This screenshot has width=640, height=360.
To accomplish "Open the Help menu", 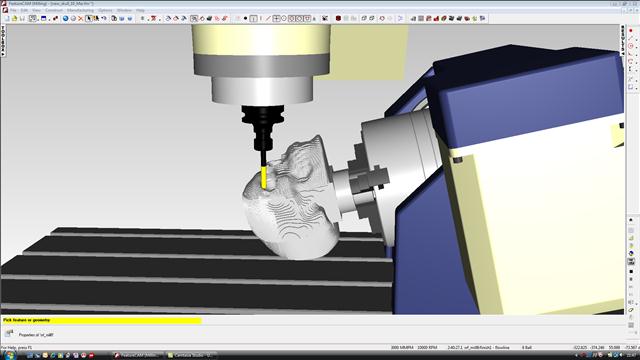I will point(140,10).
